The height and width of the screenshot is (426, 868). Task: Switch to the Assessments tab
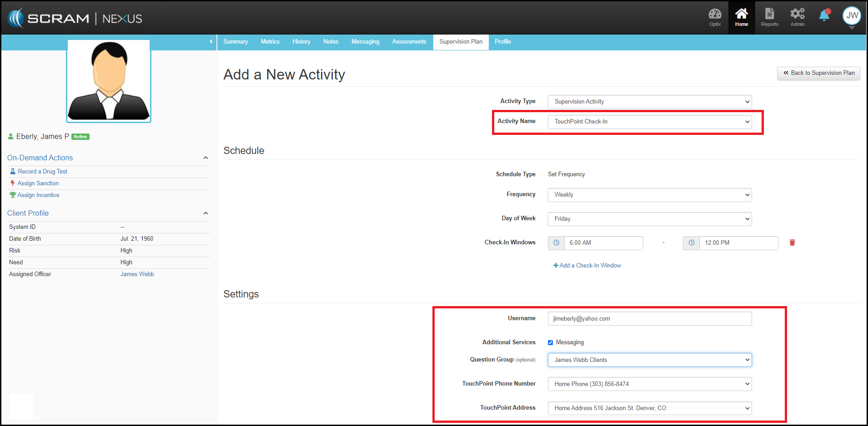click(409, 42)
